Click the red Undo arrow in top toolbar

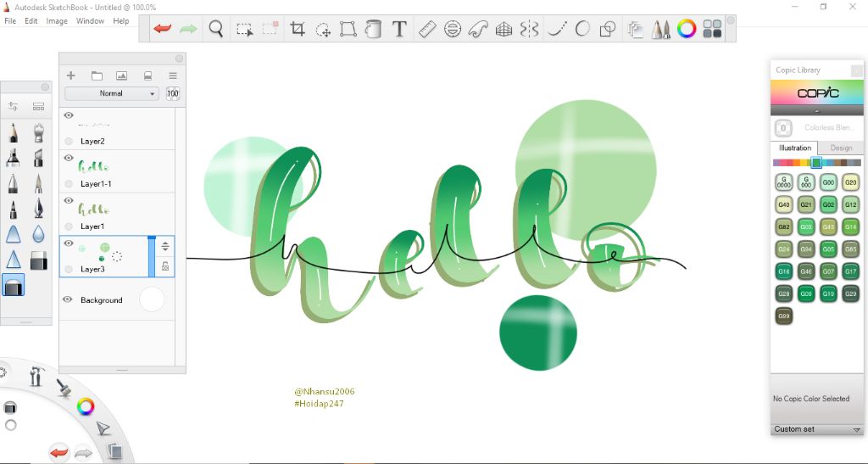pos(162,29)
